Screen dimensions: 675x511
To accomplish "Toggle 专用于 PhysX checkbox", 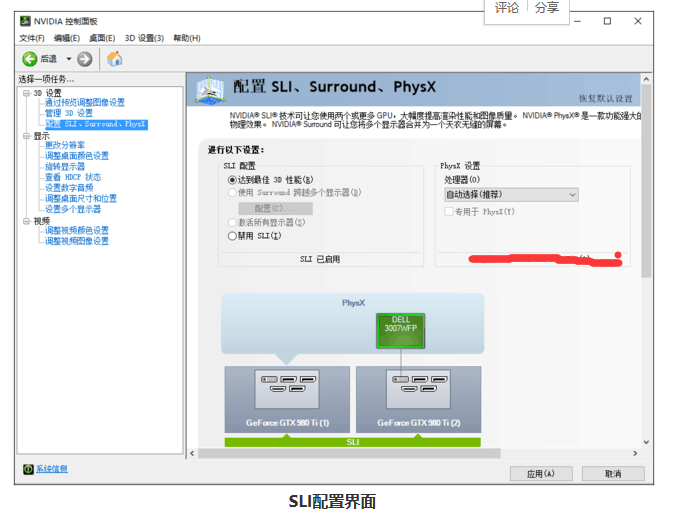I will (449, 212).
